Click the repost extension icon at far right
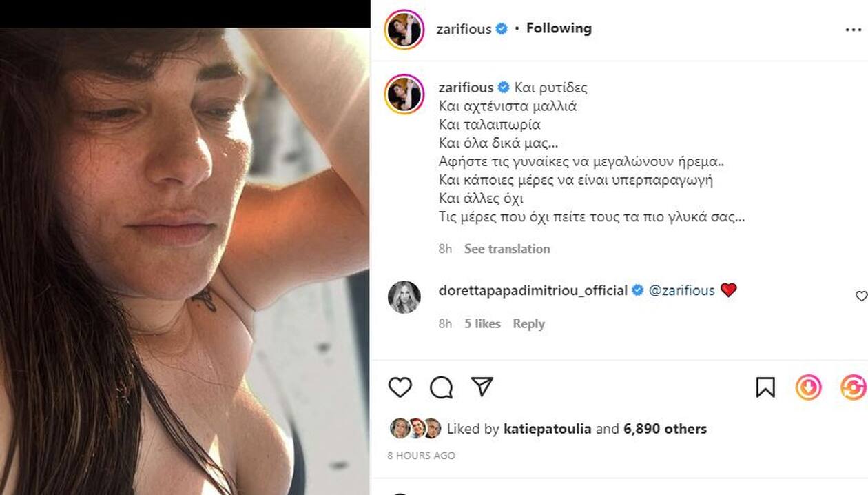 (854, 387)
